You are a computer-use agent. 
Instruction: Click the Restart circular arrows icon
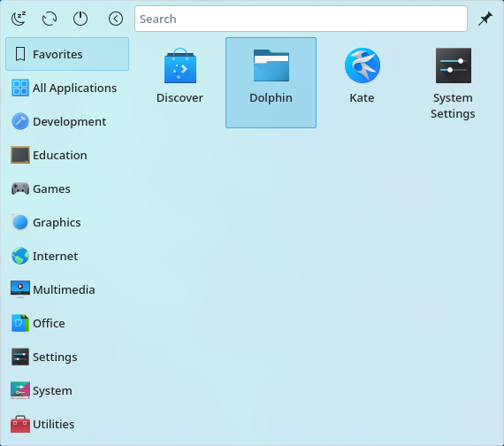pos(50,19)
